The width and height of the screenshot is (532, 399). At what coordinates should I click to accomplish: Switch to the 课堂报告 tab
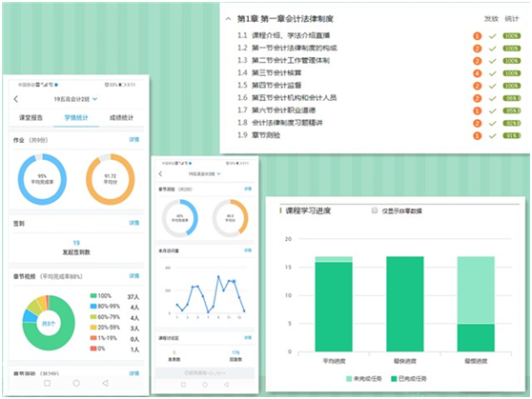(31, 118)
